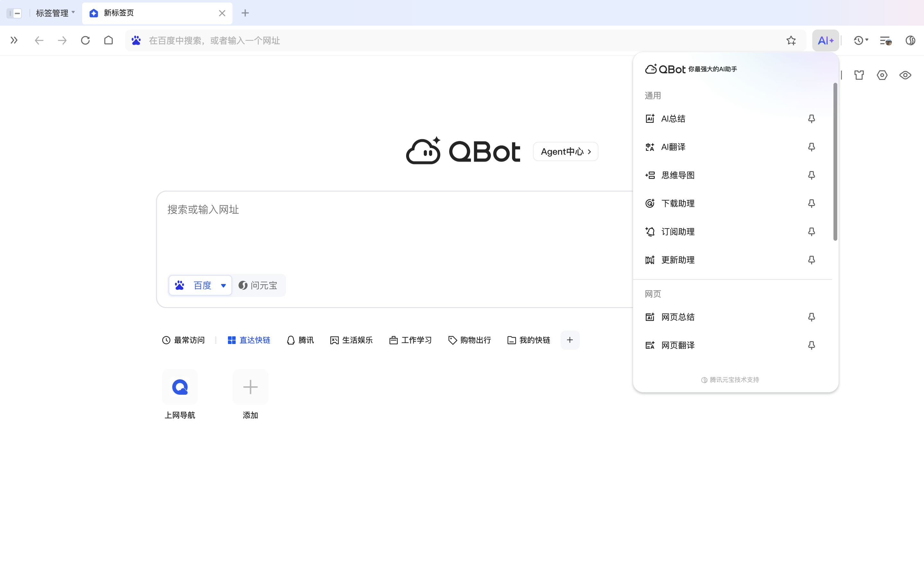Pin the 网页总结 feature
Screen dimensions: 924x577
click(811, 317)
